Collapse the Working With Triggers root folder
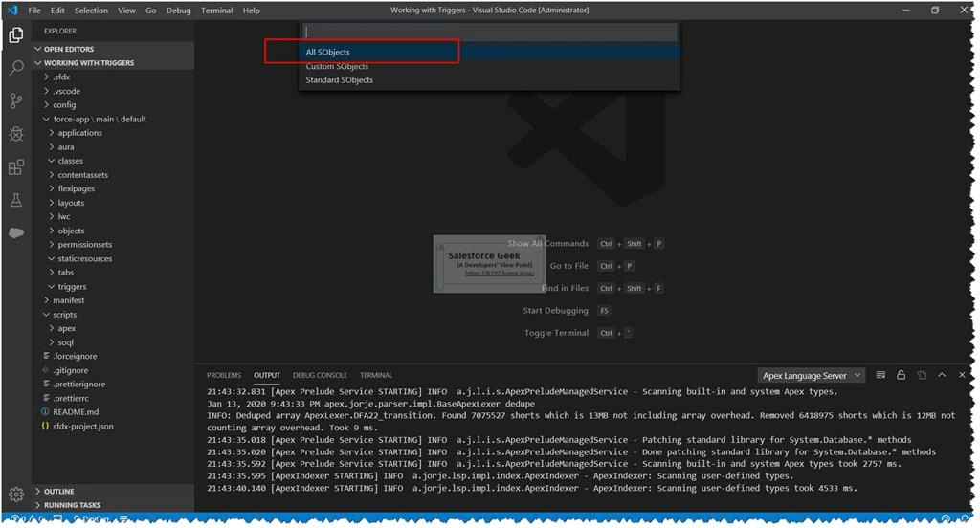This screenshot has height=528, width=980. pyautogui.click(x=113, y=62)
